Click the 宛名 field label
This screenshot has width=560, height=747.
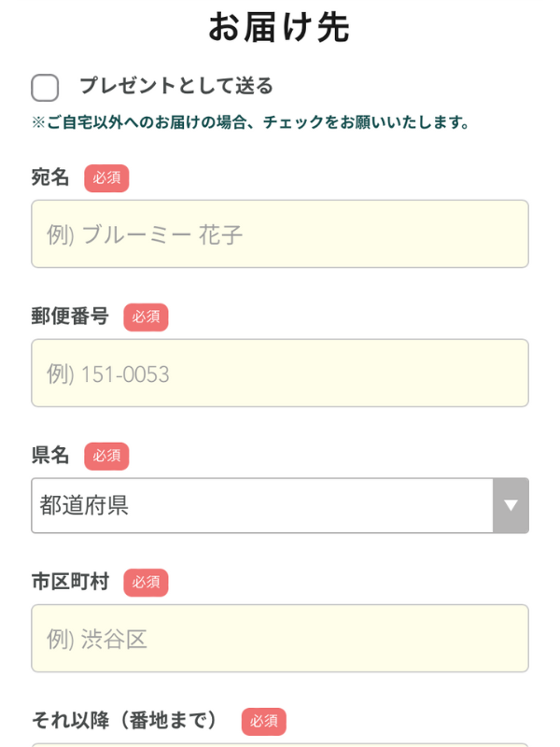[x=50, y=177]
